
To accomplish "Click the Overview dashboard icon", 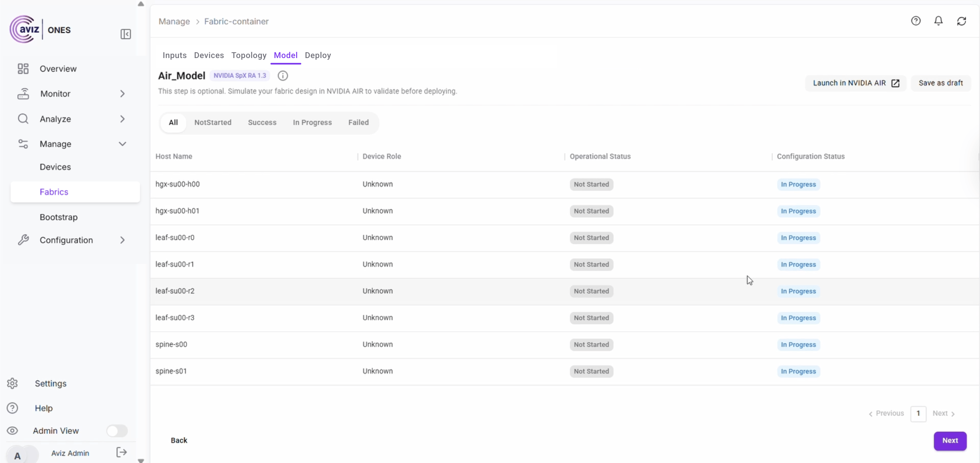I will pos(23,69).
